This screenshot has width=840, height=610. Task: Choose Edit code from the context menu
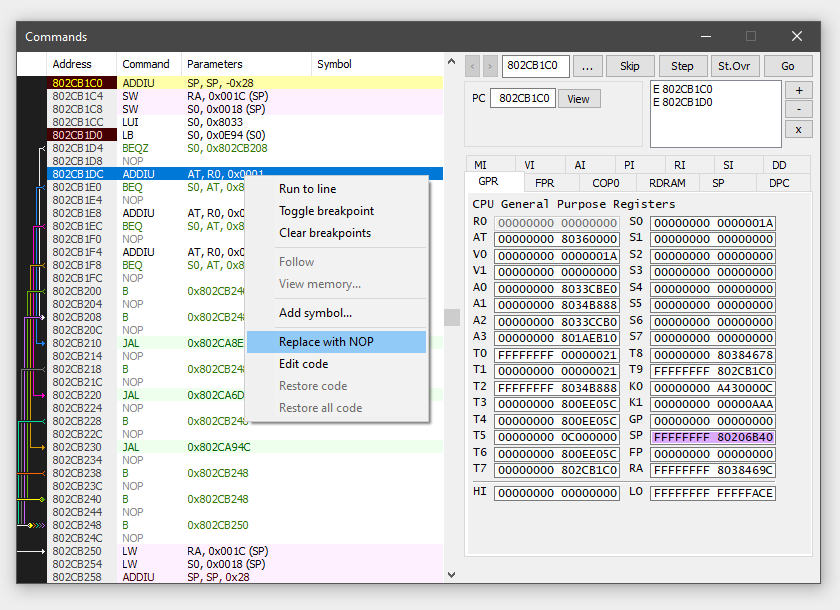pos(303,364)
